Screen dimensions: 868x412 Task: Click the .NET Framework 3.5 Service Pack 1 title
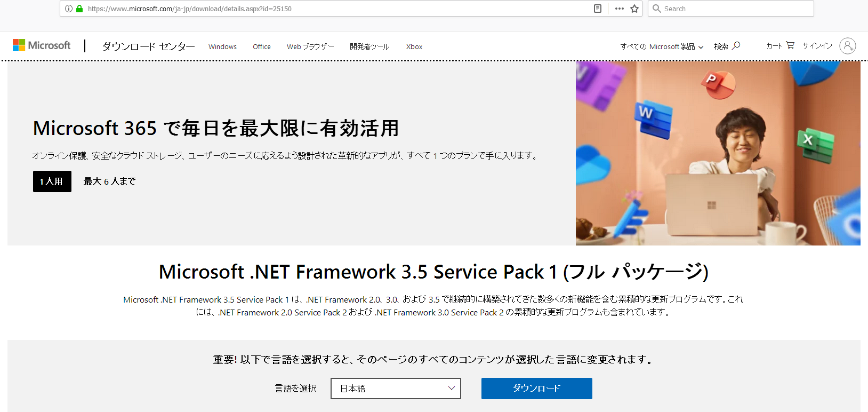coord(433,272)
